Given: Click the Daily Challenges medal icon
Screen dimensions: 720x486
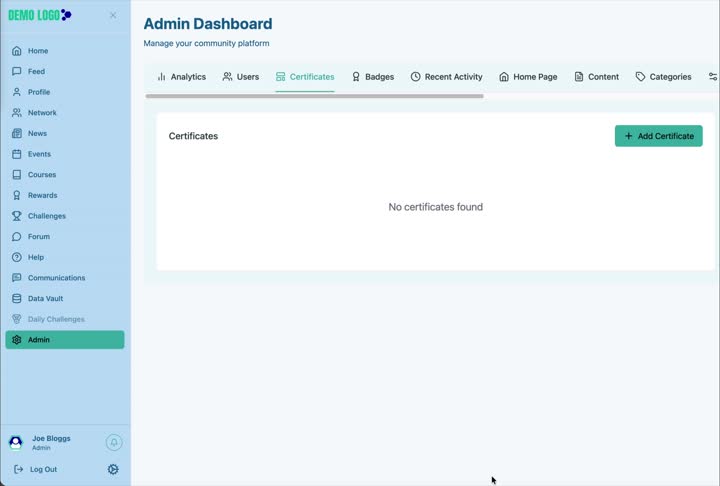Looking at the screenshot, I should click(x=17, y=319).
